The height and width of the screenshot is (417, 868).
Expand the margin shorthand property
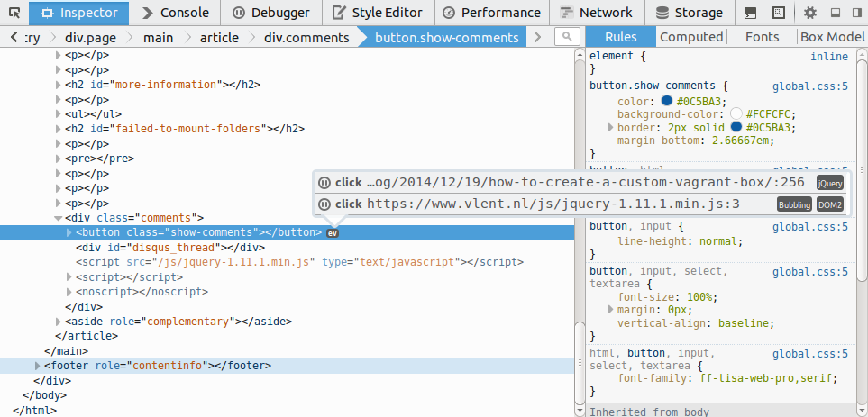pos(611,310)
